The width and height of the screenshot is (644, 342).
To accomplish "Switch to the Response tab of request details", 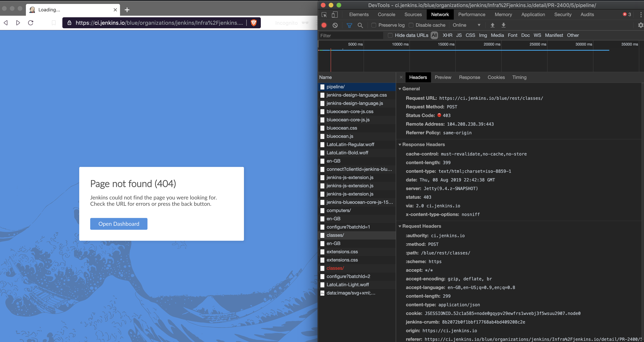I will (x=469, y=77).
